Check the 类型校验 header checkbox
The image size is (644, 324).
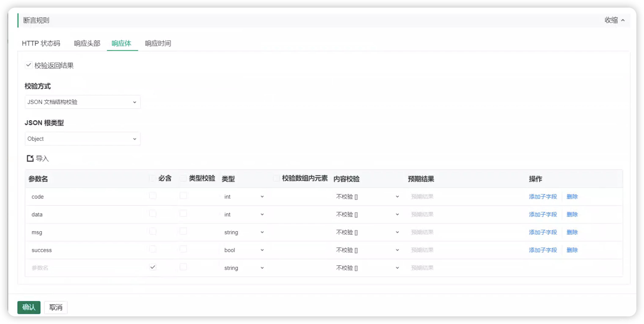pos(183,178)
